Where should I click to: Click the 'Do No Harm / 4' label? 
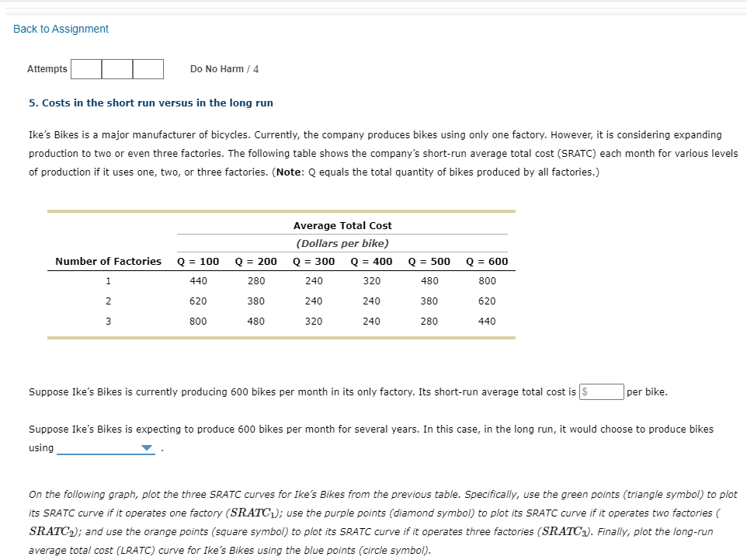coord(224,69)
